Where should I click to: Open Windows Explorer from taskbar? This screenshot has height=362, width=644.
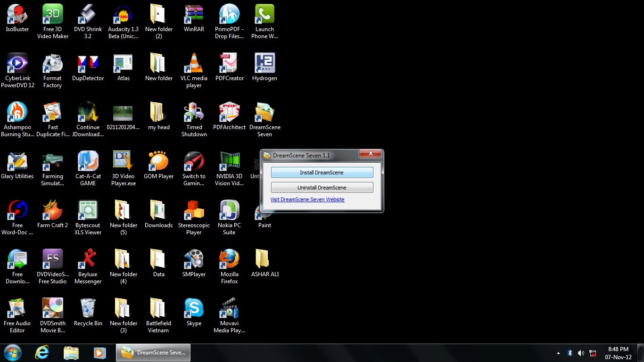coord(71,353)
